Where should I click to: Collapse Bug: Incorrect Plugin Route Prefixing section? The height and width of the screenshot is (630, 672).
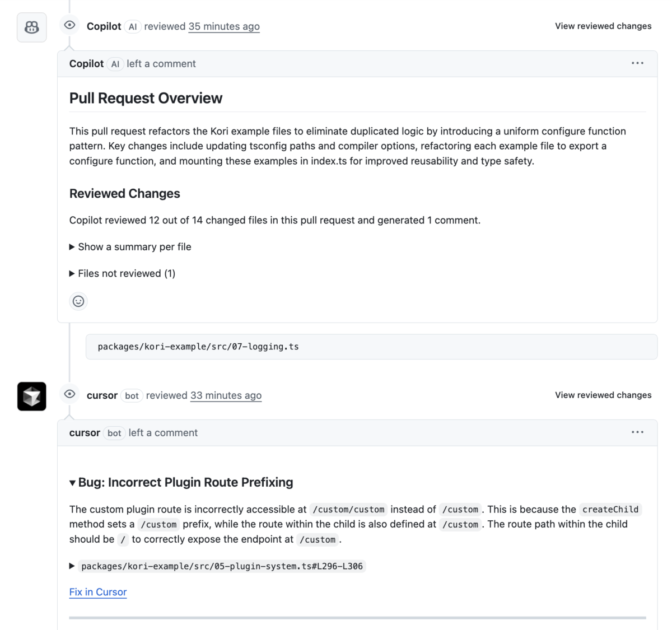click(181, 482)
